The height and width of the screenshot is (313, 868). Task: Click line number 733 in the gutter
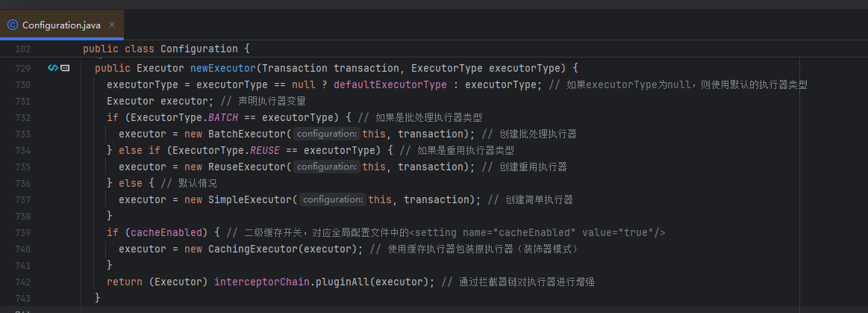(x=22, y=134)
